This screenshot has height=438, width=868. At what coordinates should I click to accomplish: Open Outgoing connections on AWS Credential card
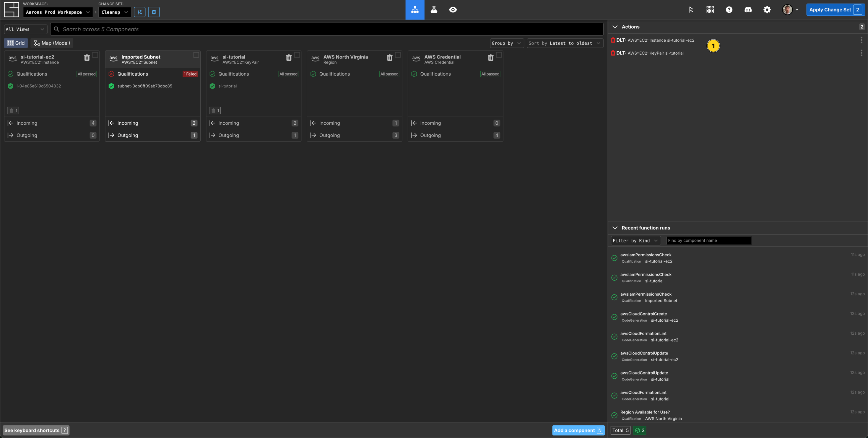(455, 136)
